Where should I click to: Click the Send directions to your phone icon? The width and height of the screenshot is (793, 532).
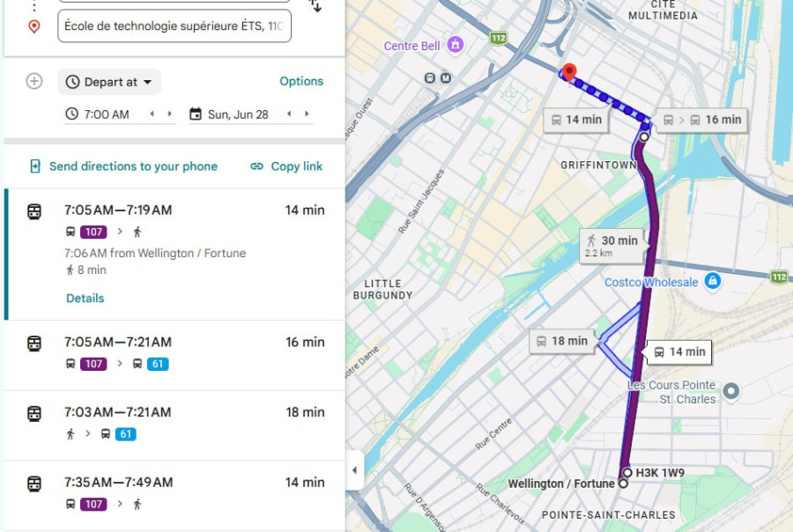35,166
